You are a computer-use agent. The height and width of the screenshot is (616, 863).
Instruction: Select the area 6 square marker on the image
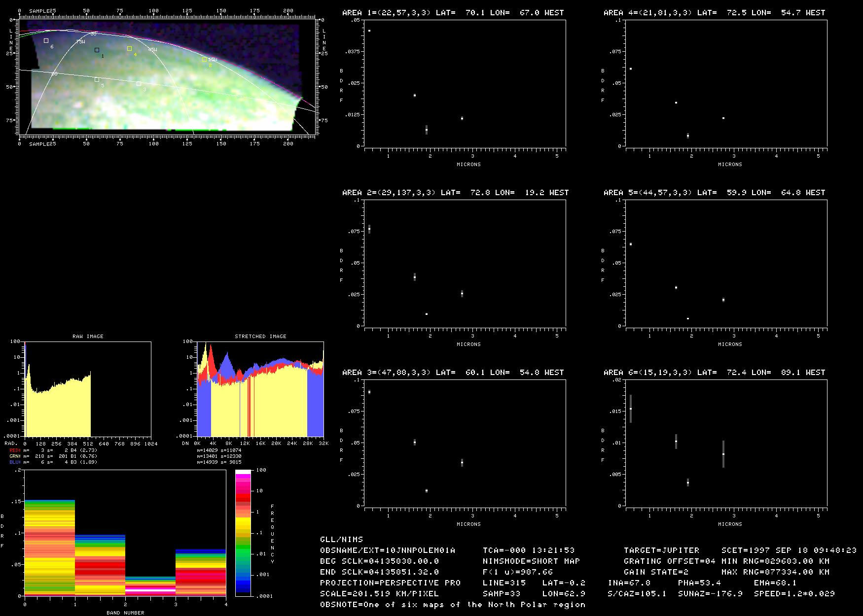coord(46,41)
